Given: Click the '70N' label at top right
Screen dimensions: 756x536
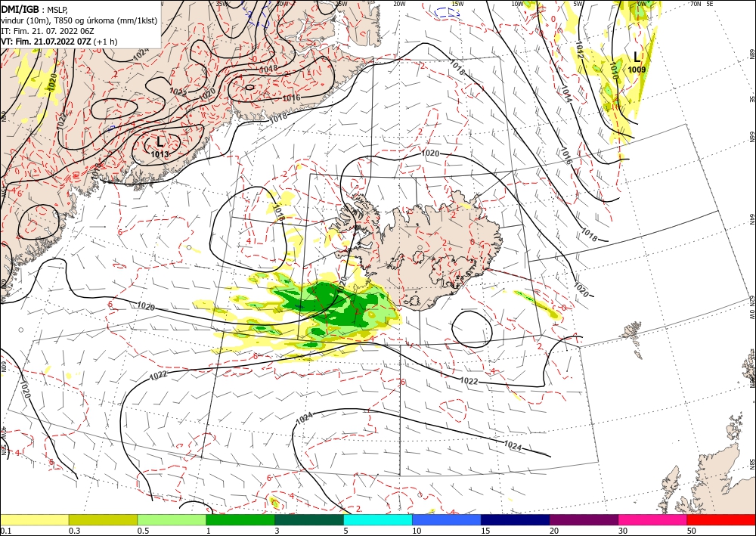Looking at the screenshot, I should tap(696, 4).
